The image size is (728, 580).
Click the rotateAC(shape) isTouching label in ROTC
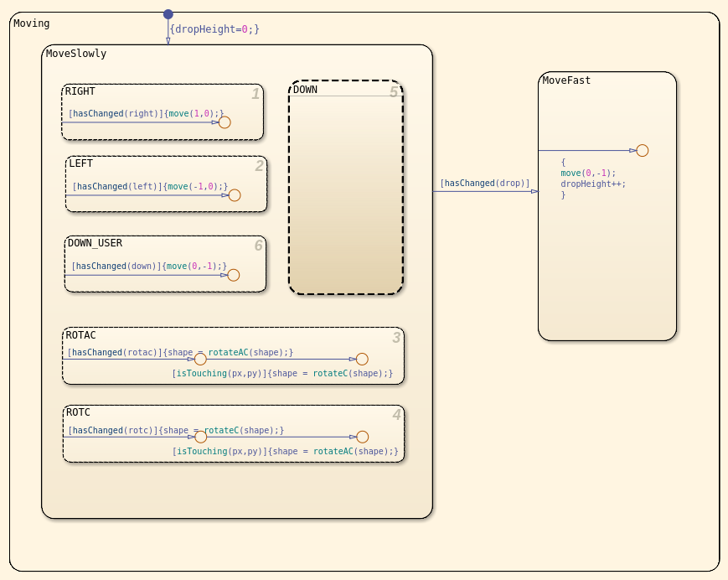coord(285,452)
